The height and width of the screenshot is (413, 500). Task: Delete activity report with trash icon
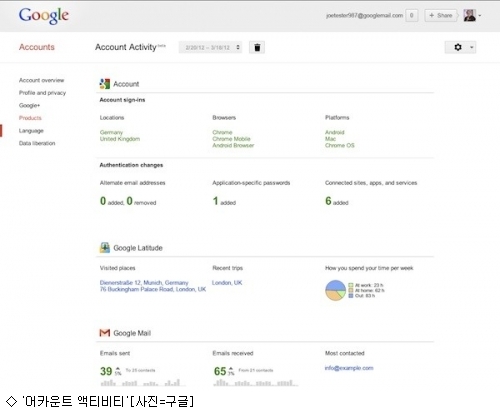257,47
